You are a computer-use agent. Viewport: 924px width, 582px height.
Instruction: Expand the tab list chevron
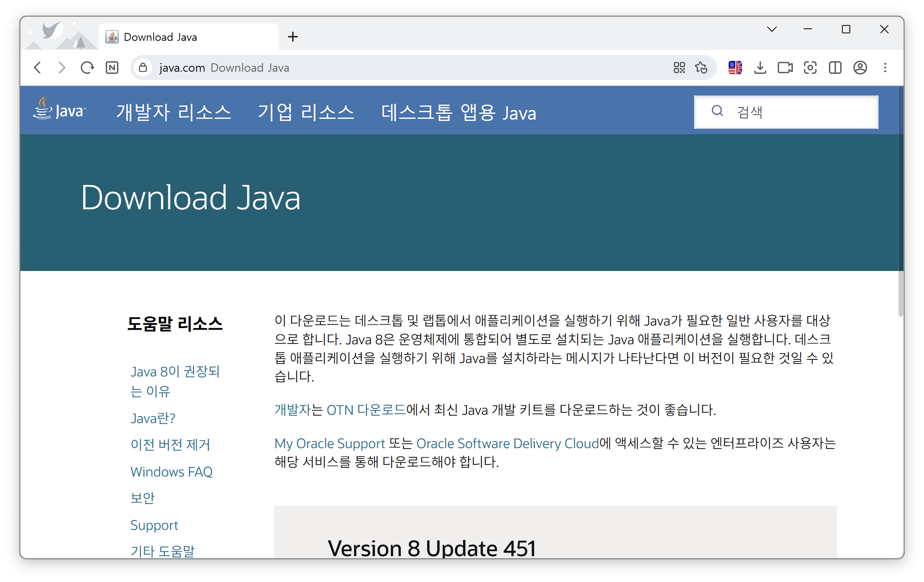pos(772,29)
